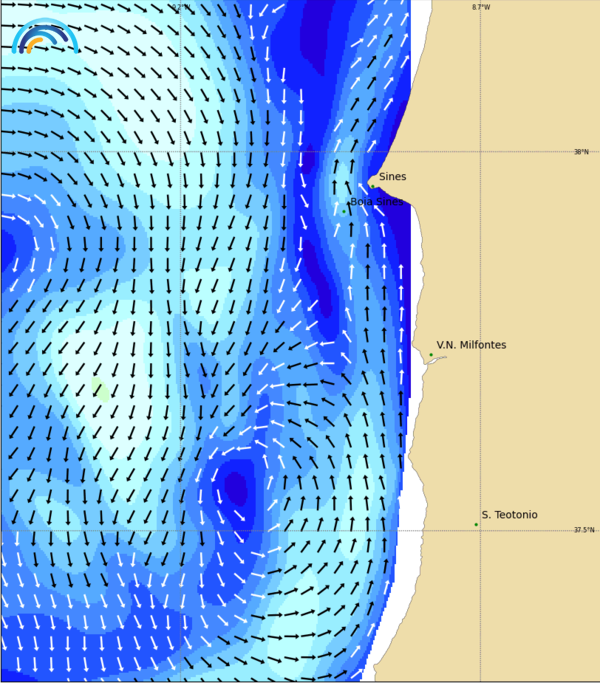
Task: Click the rainbow arc logo in the corner
Action: pos(45,36)
